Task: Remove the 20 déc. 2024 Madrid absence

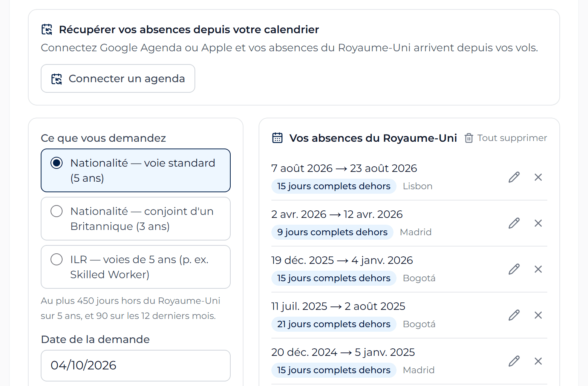Action: [x=538, y=361]
